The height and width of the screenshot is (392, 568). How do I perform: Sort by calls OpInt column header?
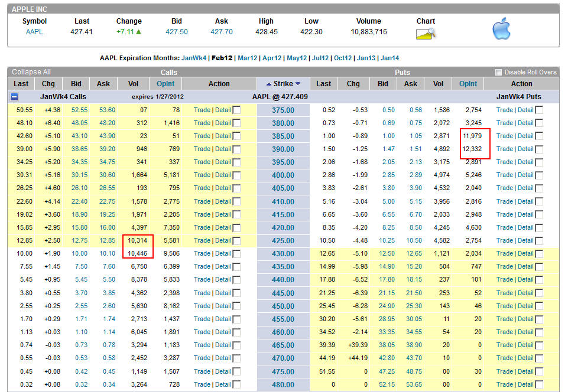click(165, 84)
